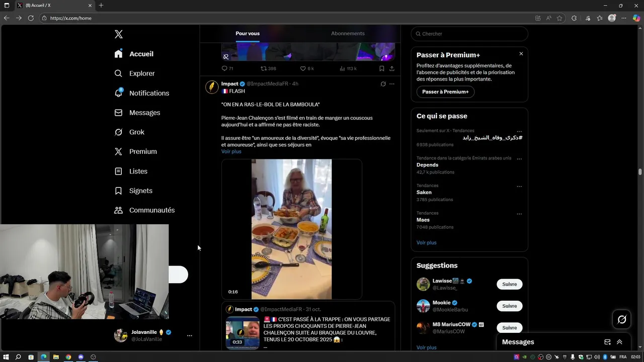Follow Mookie with Suivre button

(509, 306)
